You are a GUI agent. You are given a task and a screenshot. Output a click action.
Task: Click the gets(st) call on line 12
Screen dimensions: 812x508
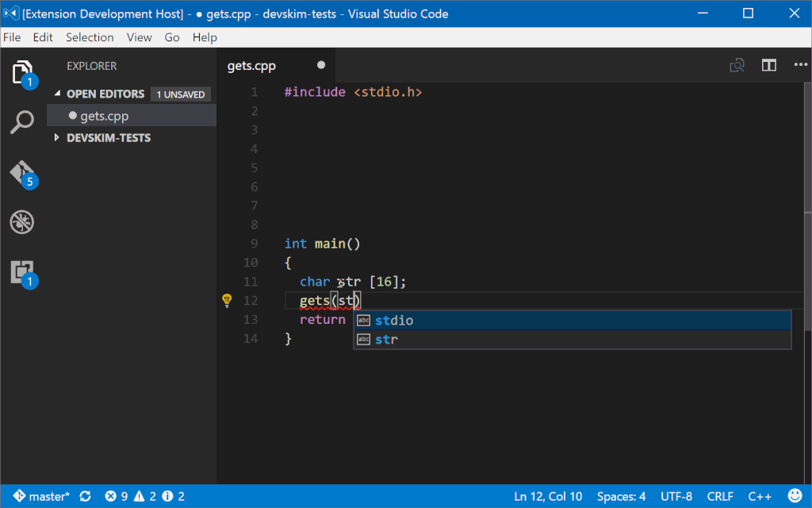point(331,300)
